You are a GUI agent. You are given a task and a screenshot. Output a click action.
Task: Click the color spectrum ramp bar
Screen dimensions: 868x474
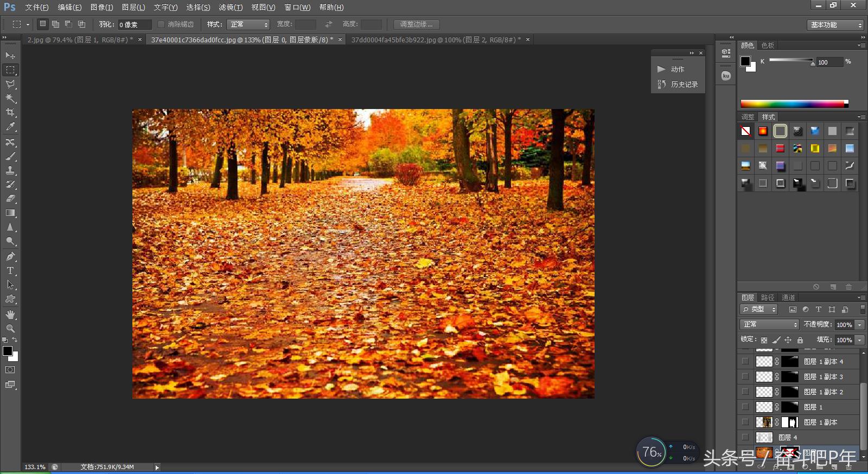click(792, 104)
